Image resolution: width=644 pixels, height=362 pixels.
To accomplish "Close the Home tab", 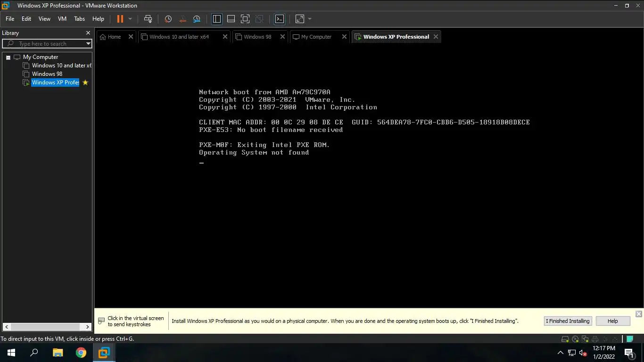I will (x=131, y=36).
